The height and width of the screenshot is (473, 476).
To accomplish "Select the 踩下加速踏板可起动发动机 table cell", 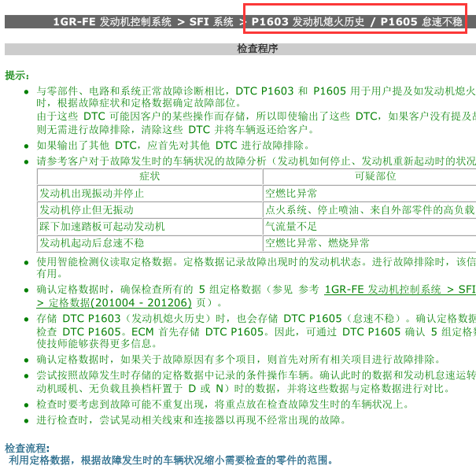I will [x=149, y=227].
